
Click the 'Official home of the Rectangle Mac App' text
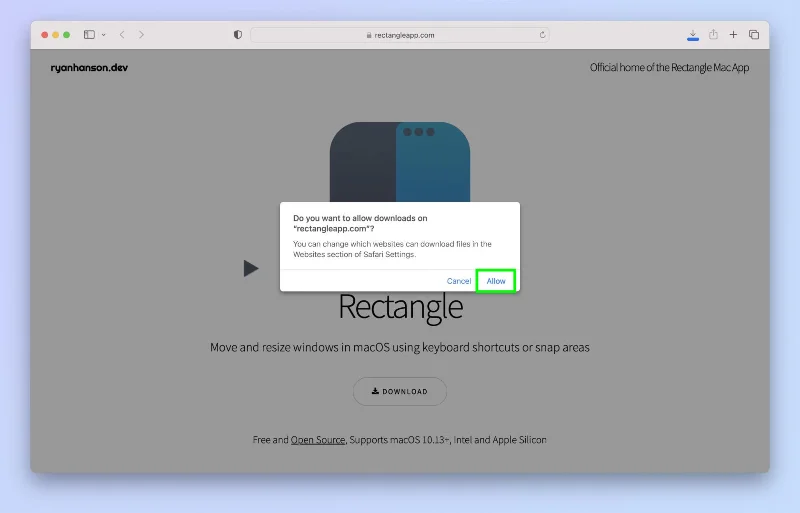click(669, 67)
